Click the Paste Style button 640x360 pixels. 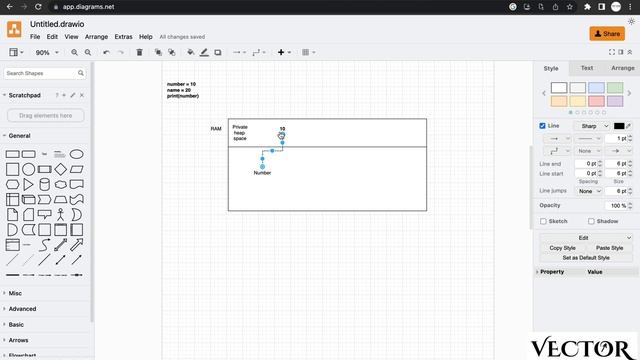coord(609,248)
